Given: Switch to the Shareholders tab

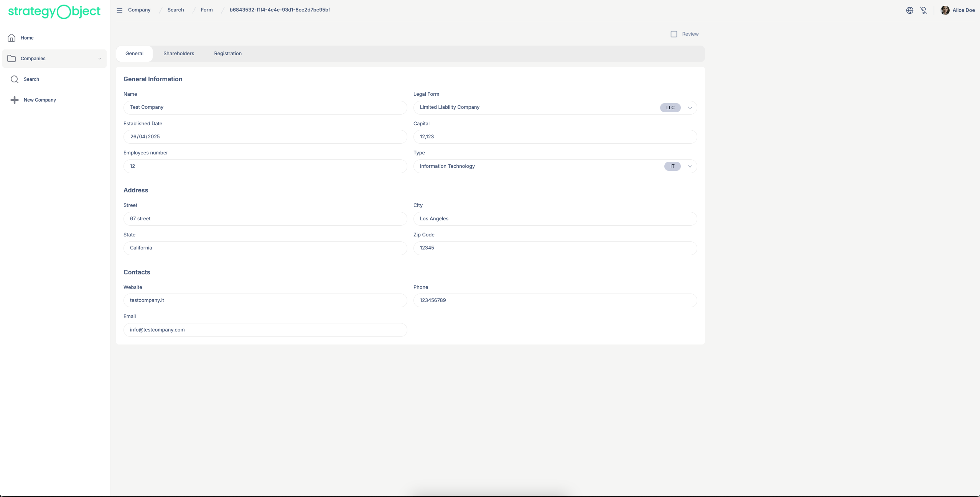Looking at the screenshot, I should [179, 54].
